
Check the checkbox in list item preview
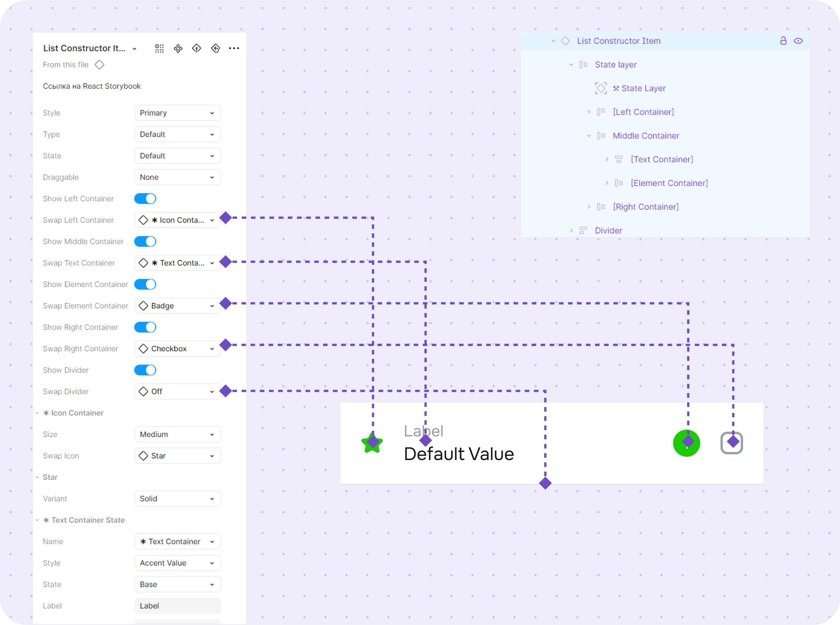[731, 443]
